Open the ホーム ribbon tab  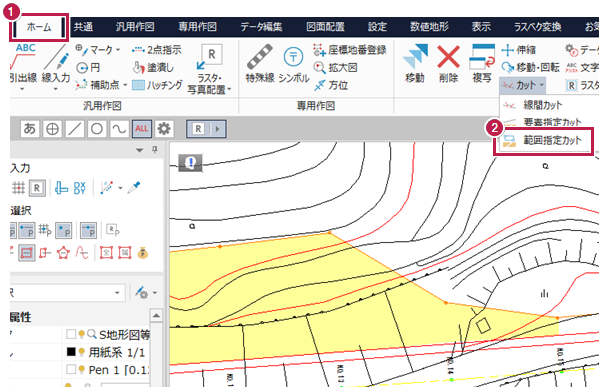39,27
